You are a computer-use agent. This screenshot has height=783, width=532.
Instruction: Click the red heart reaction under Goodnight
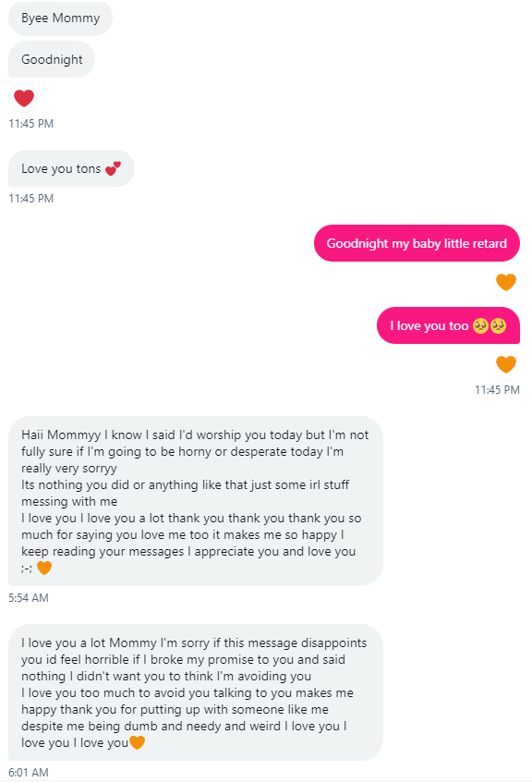click(23, 98)
